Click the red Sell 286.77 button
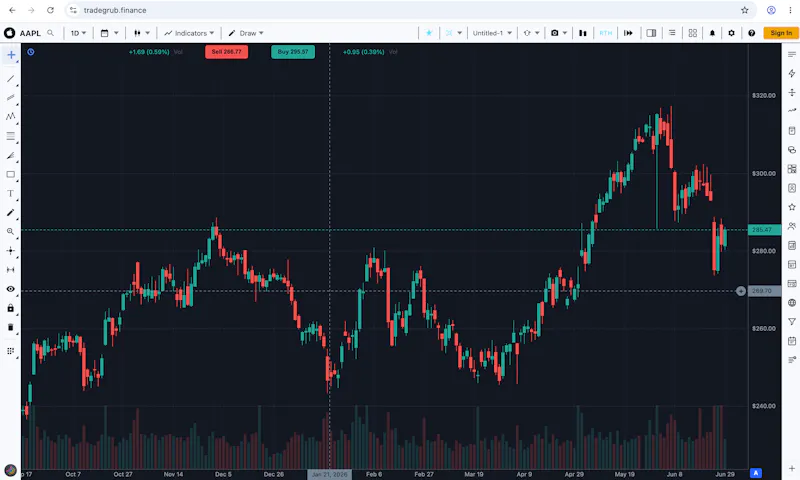 pos(227,52)
